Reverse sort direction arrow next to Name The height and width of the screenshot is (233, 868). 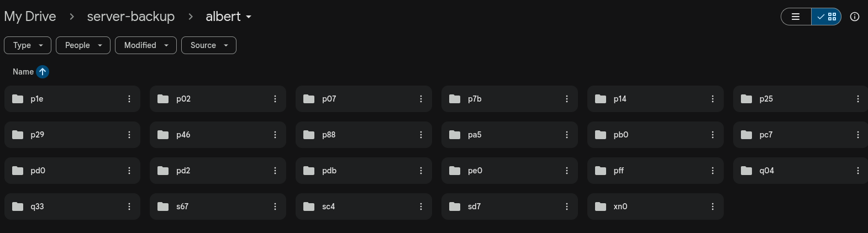tap(43, 72)
